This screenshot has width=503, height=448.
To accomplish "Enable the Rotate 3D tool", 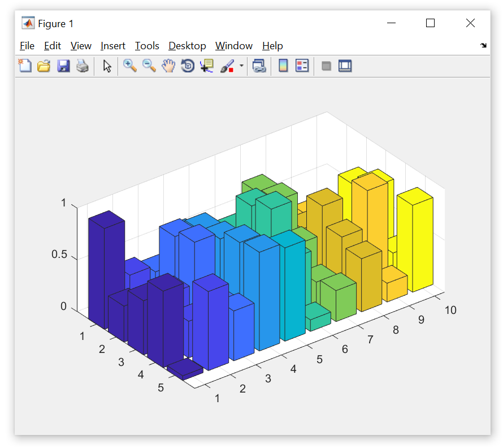I will pyautogui.click(x=188, y=66).
